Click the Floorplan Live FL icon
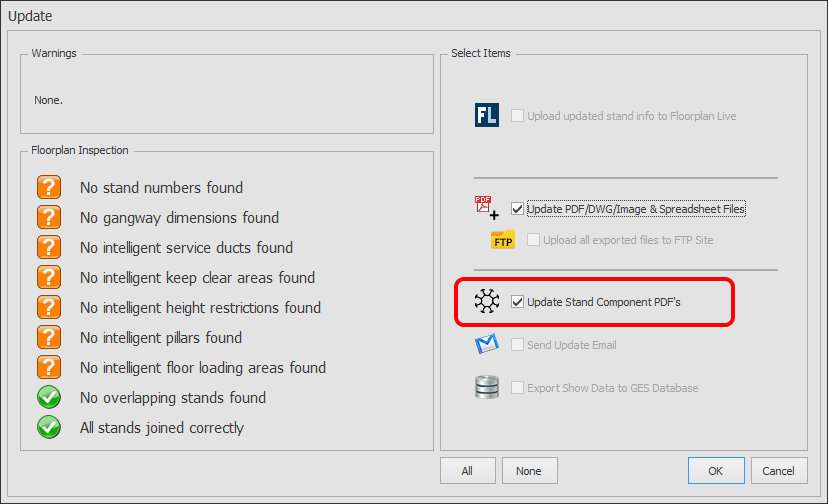The image size is (828, 504). [486, 115]
